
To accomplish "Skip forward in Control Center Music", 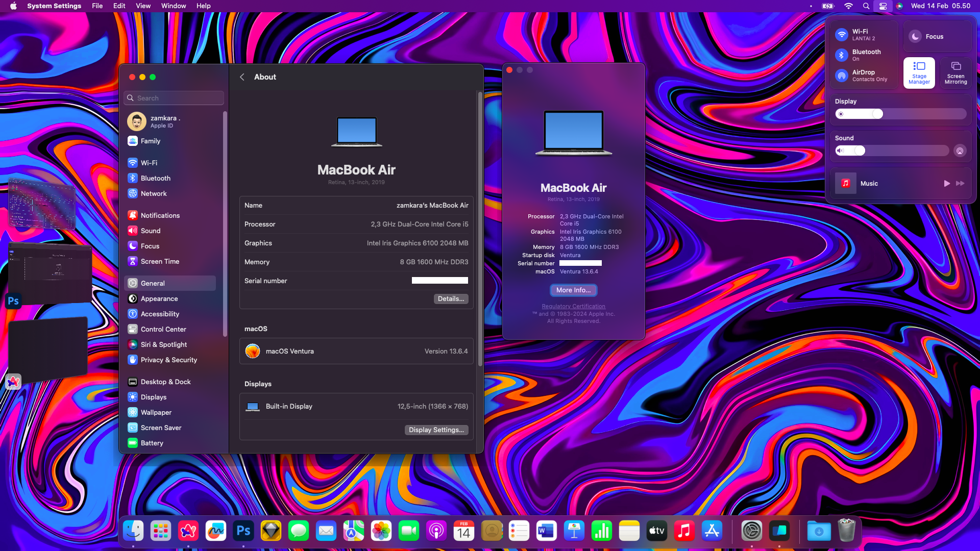I will pyautogui.click(x=960, y=184).
